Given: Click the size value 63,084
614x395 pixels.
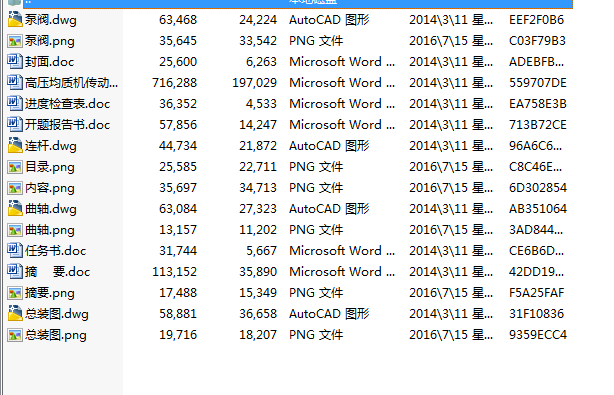Looking at the screenshot, I should [x=178, y=209].
